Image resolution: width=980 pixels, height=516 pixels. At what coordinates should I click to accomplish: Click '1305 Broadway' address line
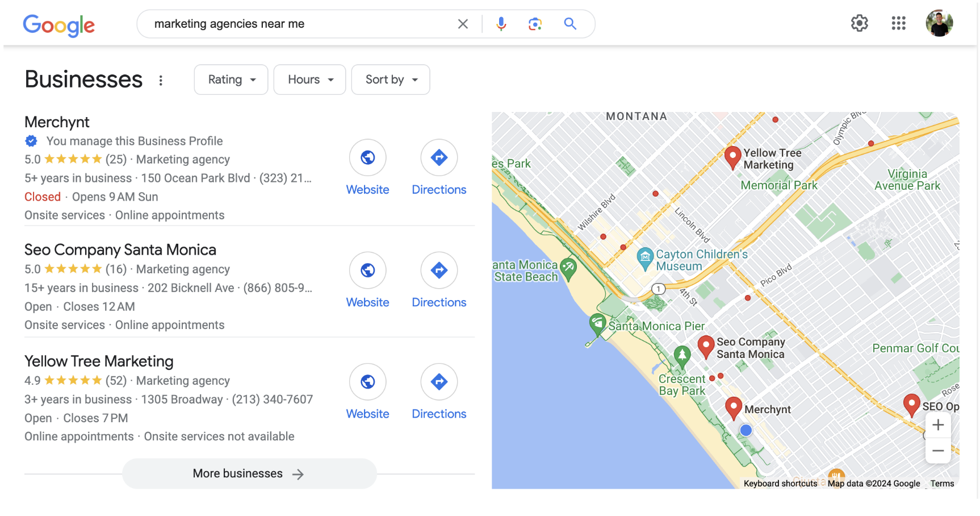tap(182, 400)
